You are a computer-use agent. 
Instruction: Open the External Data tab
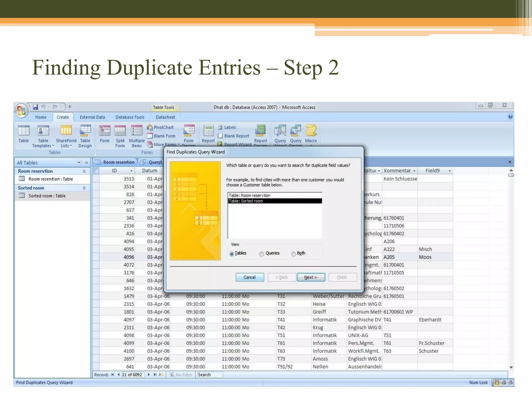92,117
